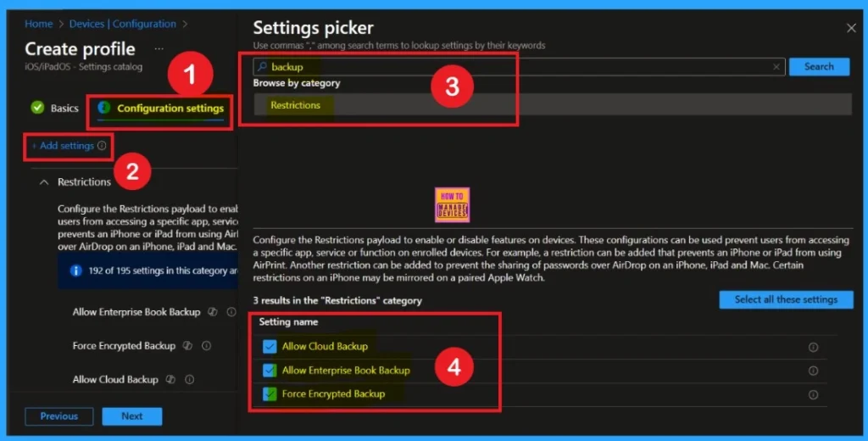Uncheck Allow Enterprise Book Backup checkbox
The height and width of the screenshot is (441, 868).
270,370
